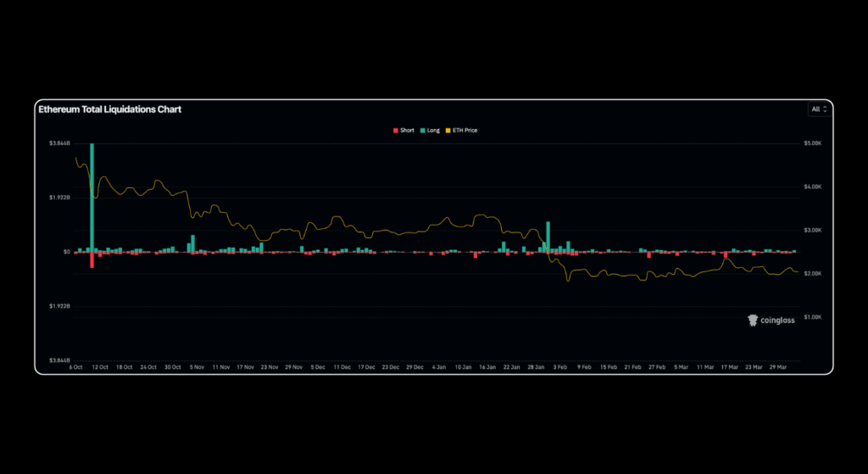868x474 pixels.
Task: Click the 6 Oct date label
Action: pyautogui.click(x=75, y=367)
